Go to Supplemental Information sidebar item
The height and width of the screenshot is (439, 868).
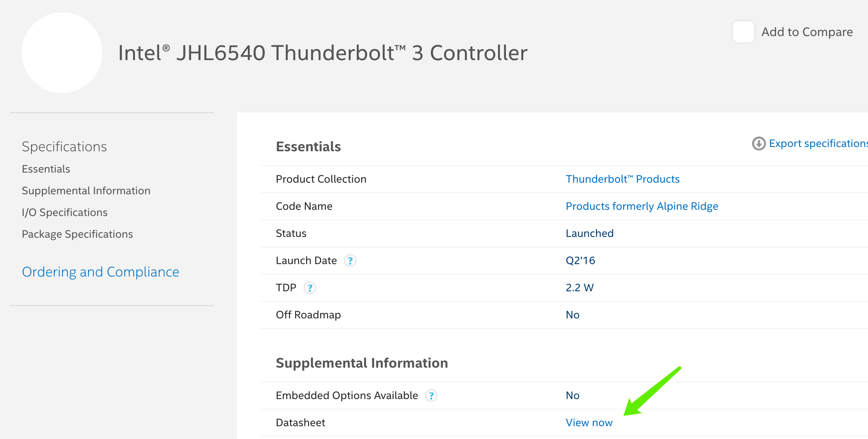(86, 191)
